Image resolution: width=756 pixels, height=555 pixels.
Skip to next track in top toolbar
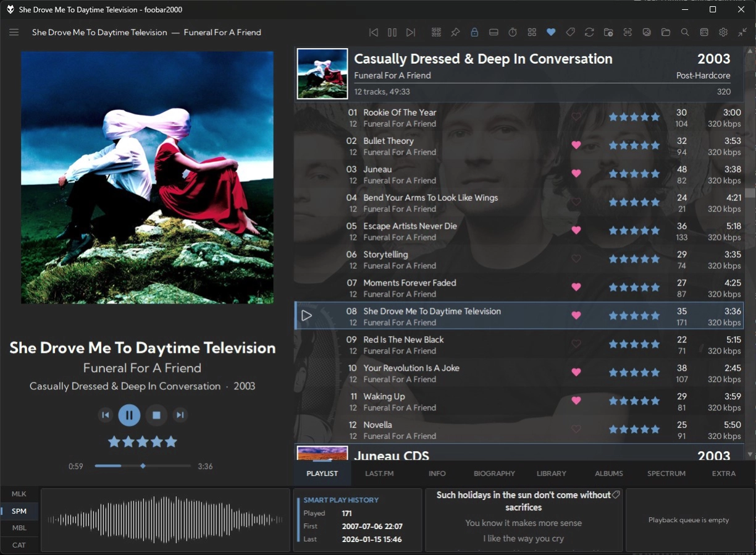click(411, 32)
